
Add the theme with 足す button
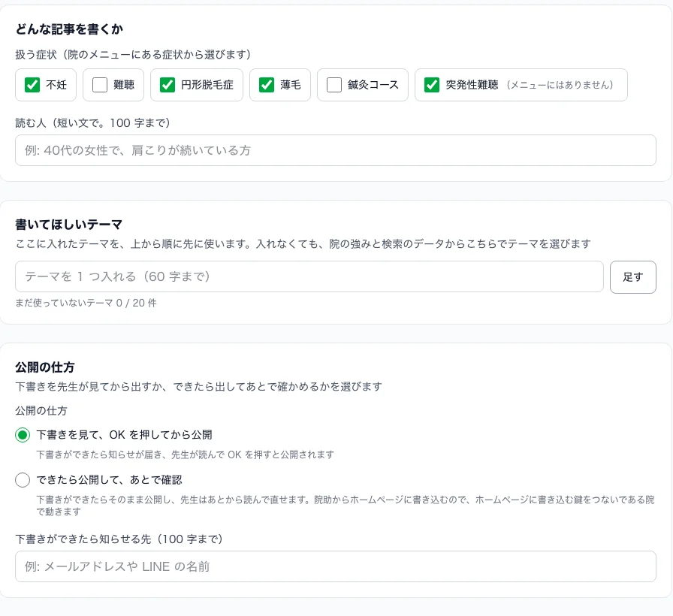(x=633, y=277)
